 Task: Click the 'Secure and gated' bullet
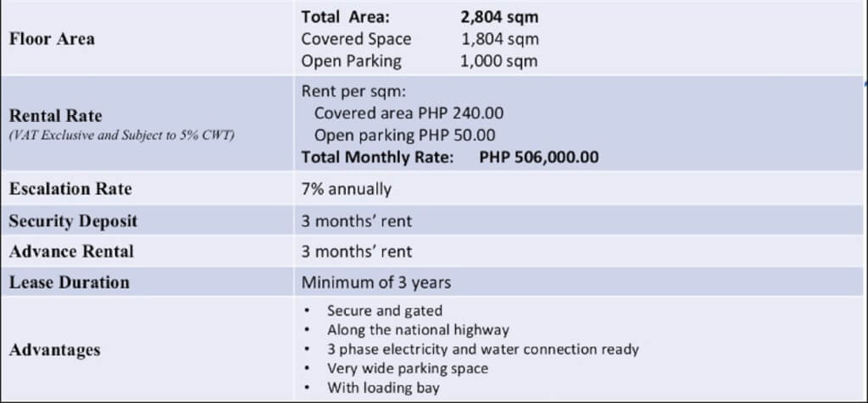pyautogui.click(x=384, y=311)
